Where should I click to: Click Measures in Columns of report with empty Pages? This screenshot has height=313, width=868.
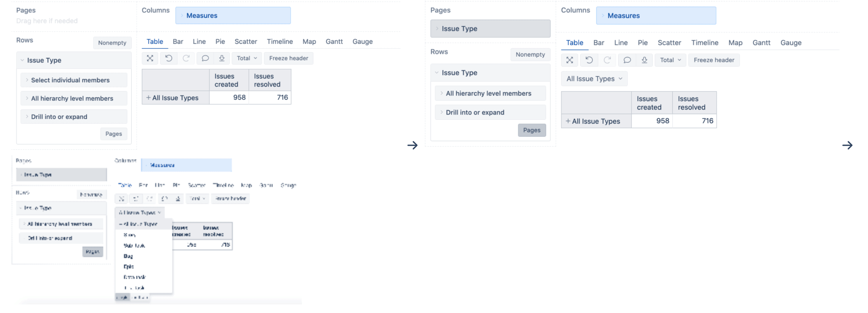tap(233, 16)
